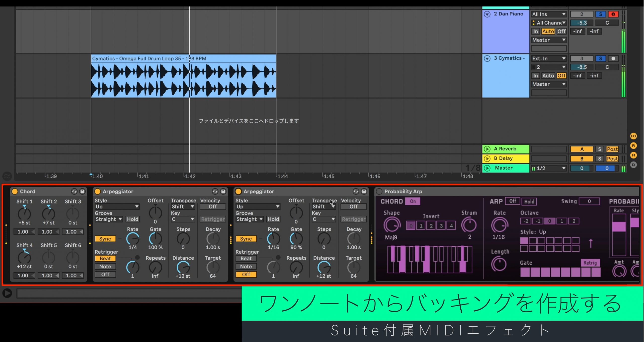Adjust the Shape knob in Probability Arp
The image size is (644, 342).
392,225
